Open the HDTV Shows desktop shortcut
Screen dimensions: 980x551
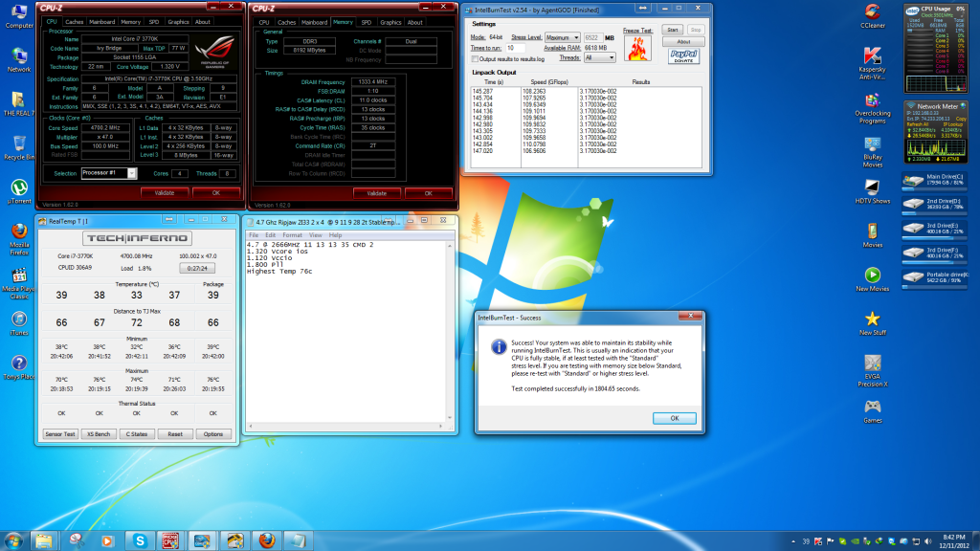click(x=873, y=191)
